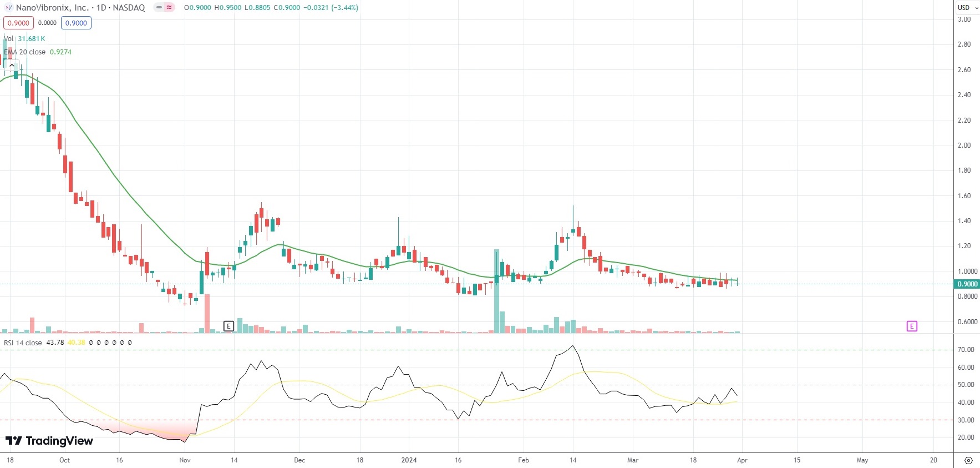Click the May label on time axis
The image size is (980, 468).
click(x=862, y=460)
